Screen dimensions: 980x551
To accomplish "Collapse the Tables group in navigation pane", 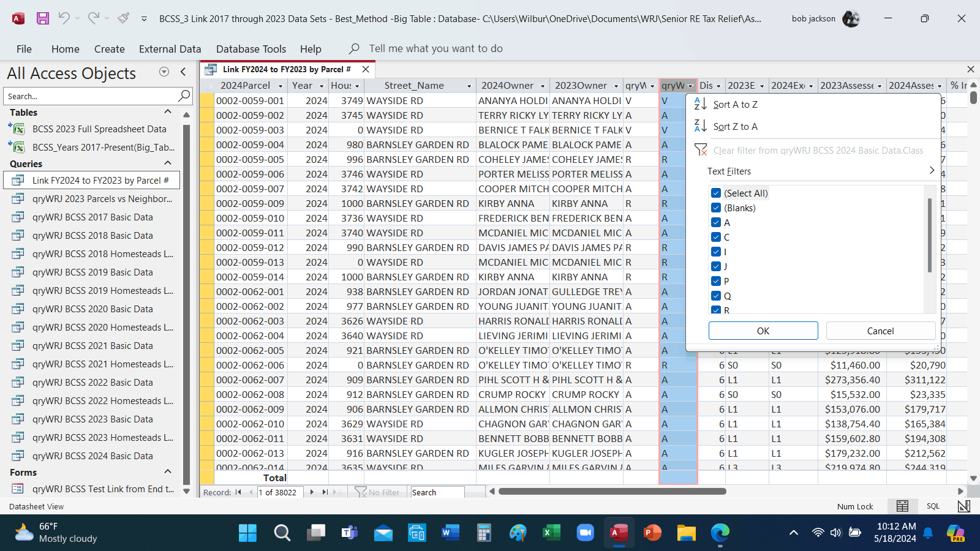I will pos(168,112).
